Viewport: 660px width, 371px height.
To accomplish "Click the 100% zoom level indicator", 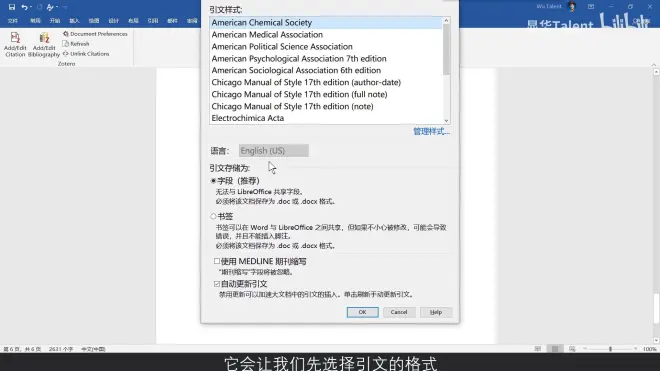I will point(649,349).
